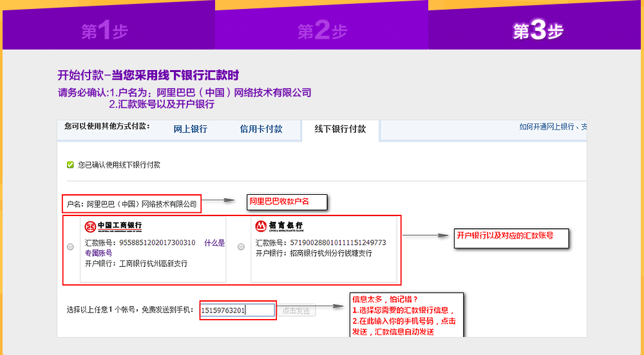The height and width of the screenshot is (355, 644).
Task: Toggle the 您已确认使用线下银行付款 checkbox
Action: click(70, 165)
